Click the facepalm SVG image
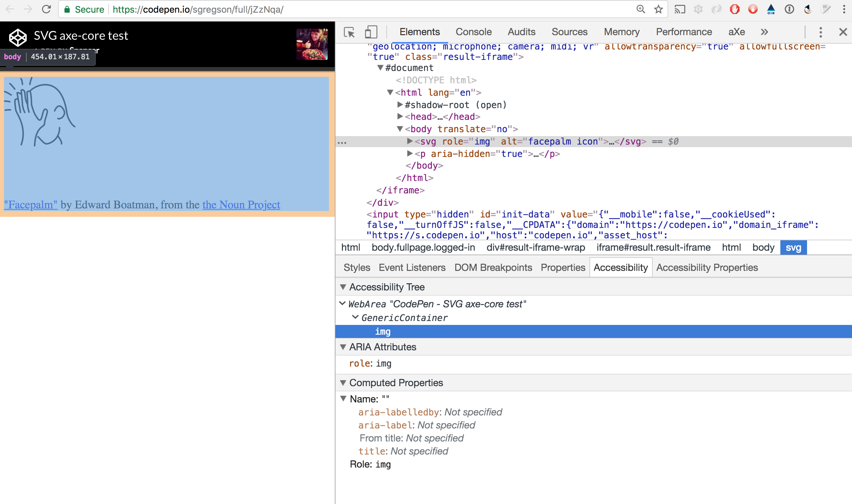 (40, 112)
